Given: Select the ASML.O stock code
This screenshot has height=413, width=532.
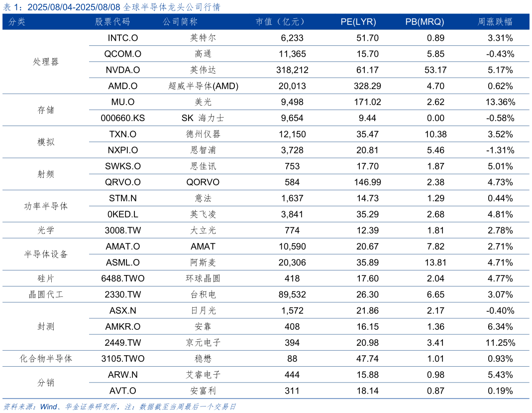Looking at the screenshot, I should (123, 262).
